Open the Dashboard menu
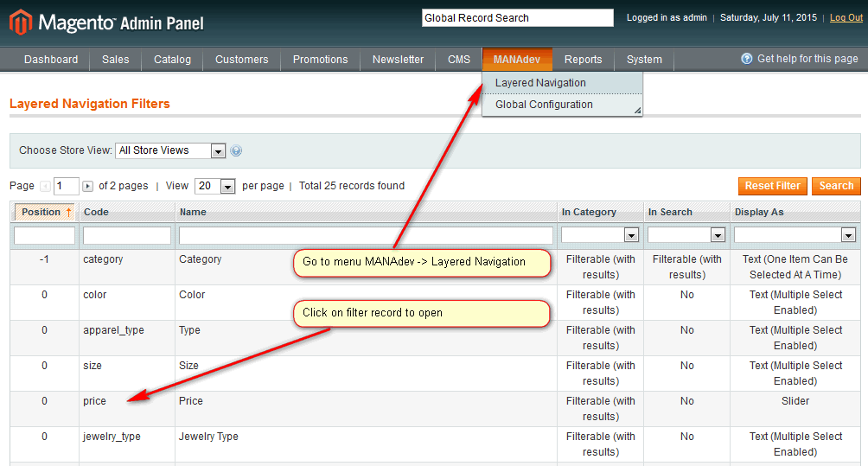 [51, 59]
